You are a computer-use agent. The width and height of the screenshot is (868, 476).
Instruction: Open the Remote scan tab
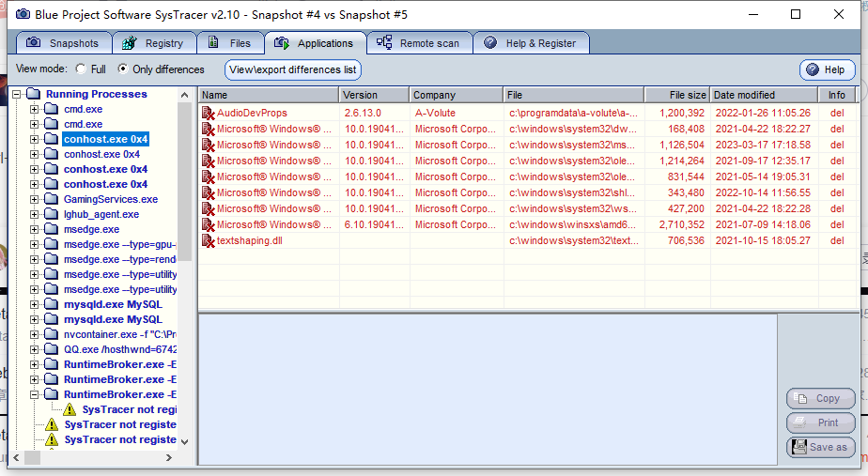click(419, 43)
